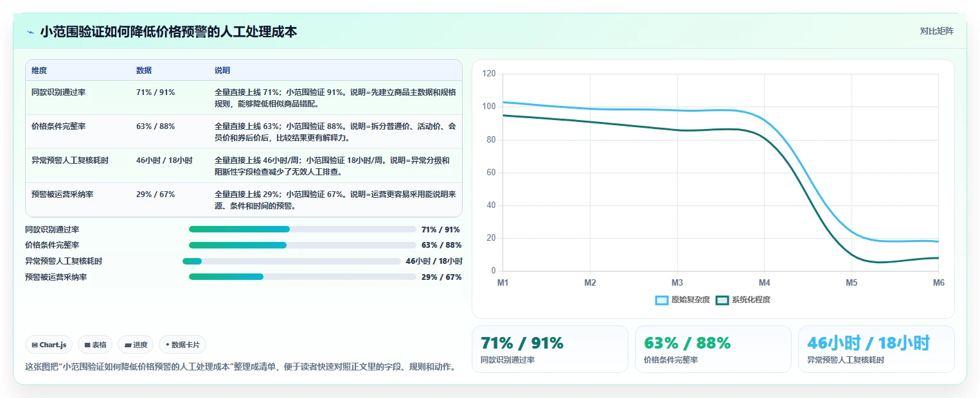Select the 进度 tag chip

click(x=136, y=345)
